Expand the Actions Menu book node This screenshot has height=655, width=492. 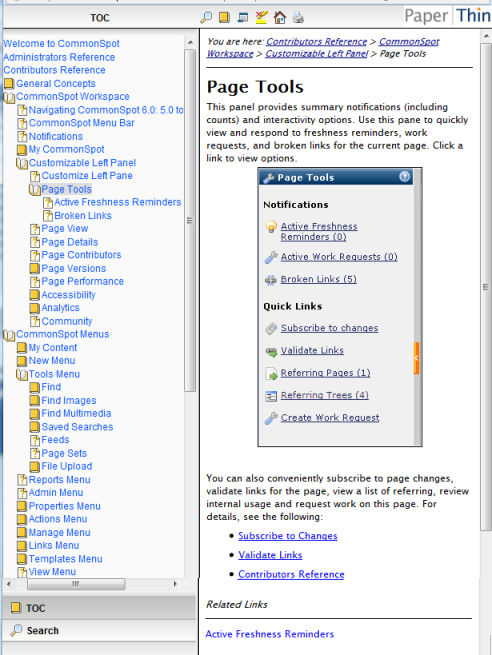pyautogui.click(x=22, y=520)
